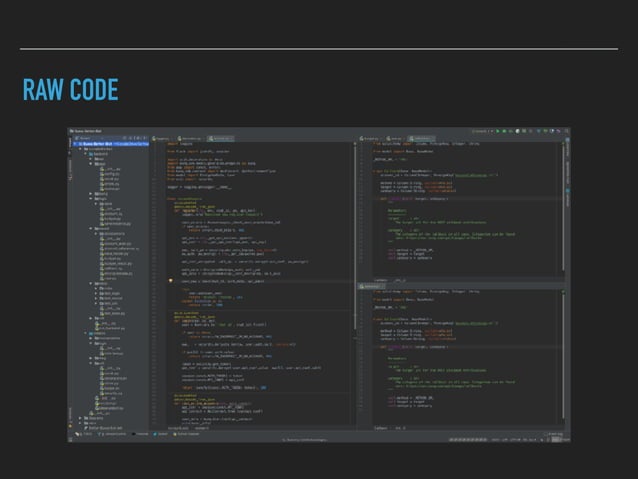Click the left editor's vertical scrollbar
This screenshot has height=479, width=638.
coord(355,236)
